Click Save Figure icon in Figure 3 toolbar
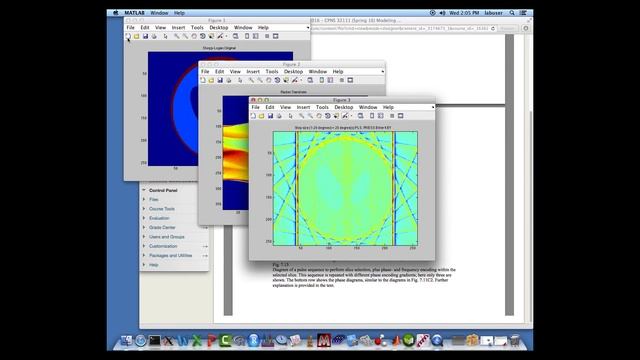Screen dimensions: 640x360 (270, 116)
